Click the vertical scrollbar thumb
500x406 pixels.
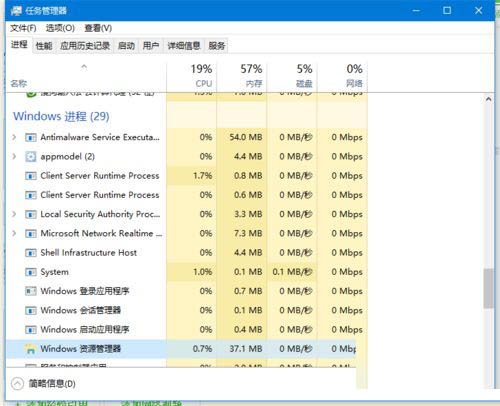pyautogui.click(x=489, y=289)
